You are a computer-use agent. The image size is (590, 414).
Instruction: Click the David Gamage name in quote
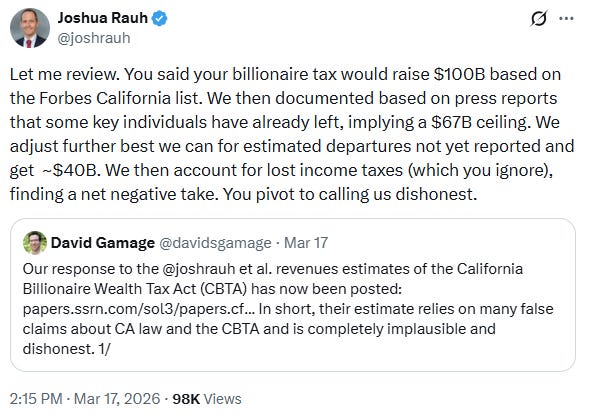tap(103, 243)
